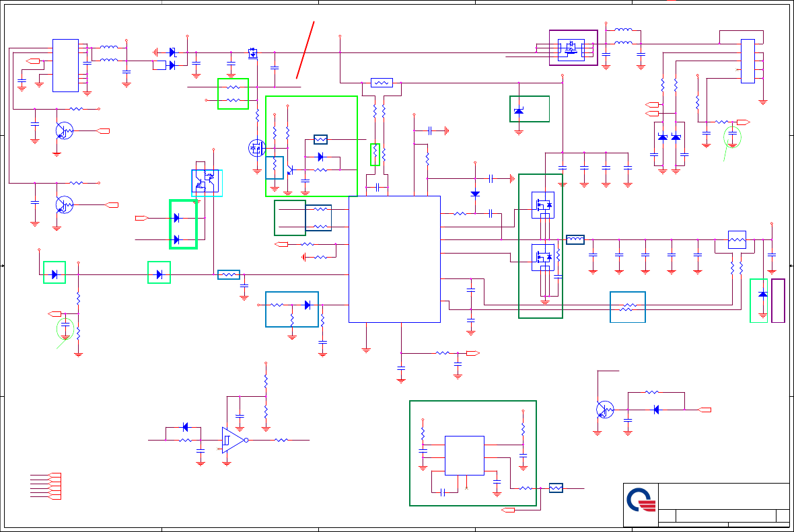Select the green-circled capacitor next to the red output port

[732, 134]
